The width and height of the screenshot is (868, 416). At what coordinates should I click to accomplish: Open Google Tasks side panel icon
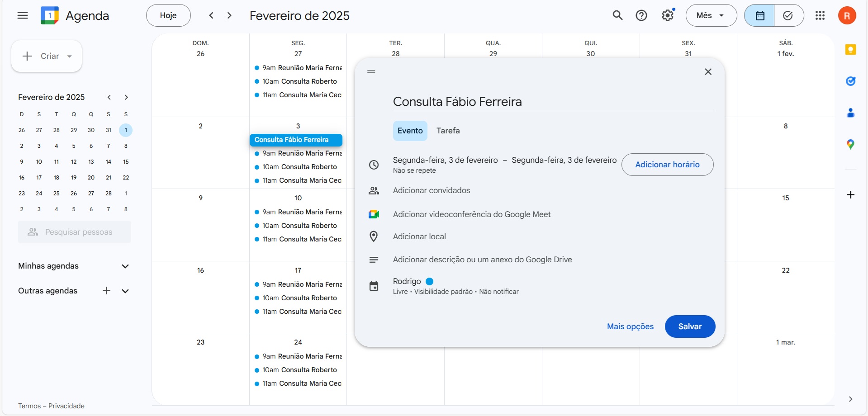click(x=851, y=81)
